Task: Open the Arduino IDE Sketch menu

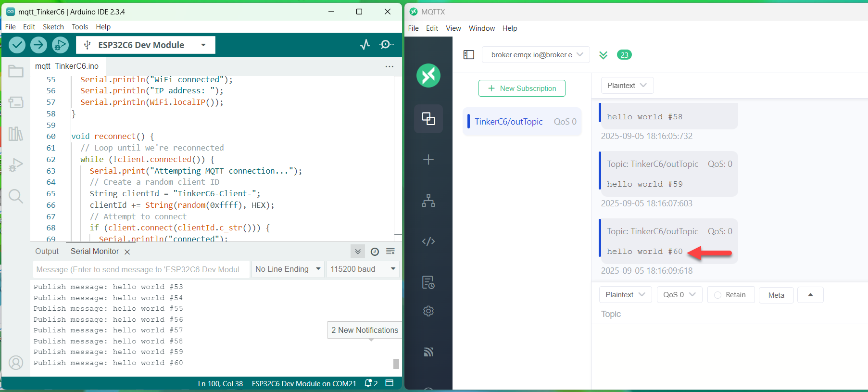Action: pyautogui.click(x=53, y=27)
